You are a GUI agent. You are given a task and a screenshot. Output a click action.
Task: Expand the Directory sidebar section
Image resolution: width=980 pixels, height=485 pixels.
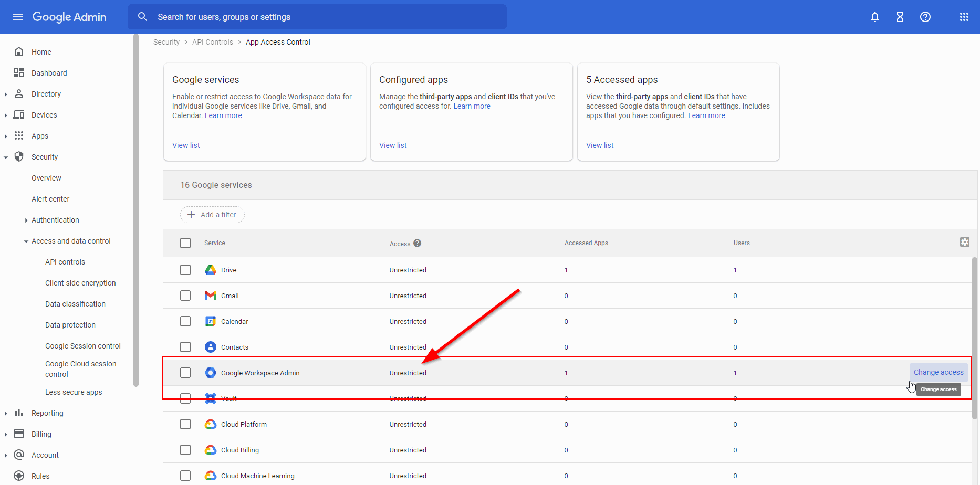6,93
